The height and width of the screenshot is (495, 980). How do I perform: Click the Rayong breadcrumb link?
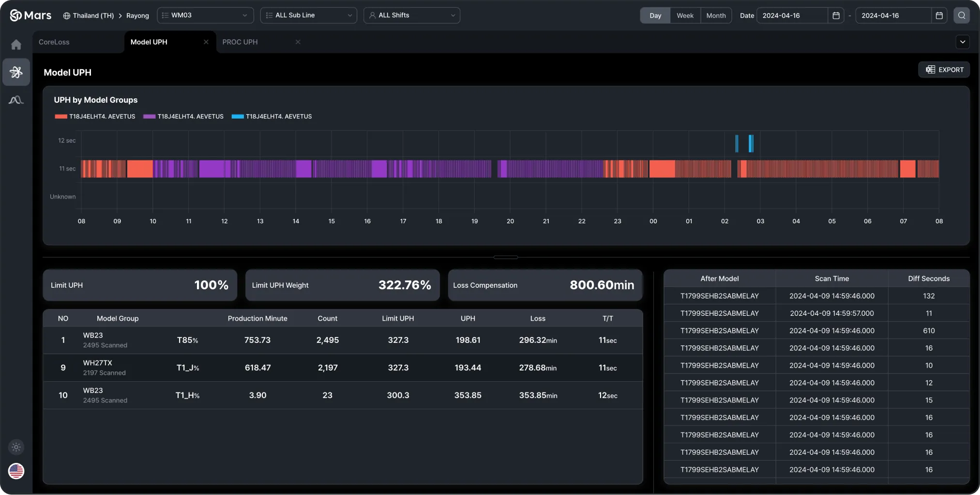137,15
